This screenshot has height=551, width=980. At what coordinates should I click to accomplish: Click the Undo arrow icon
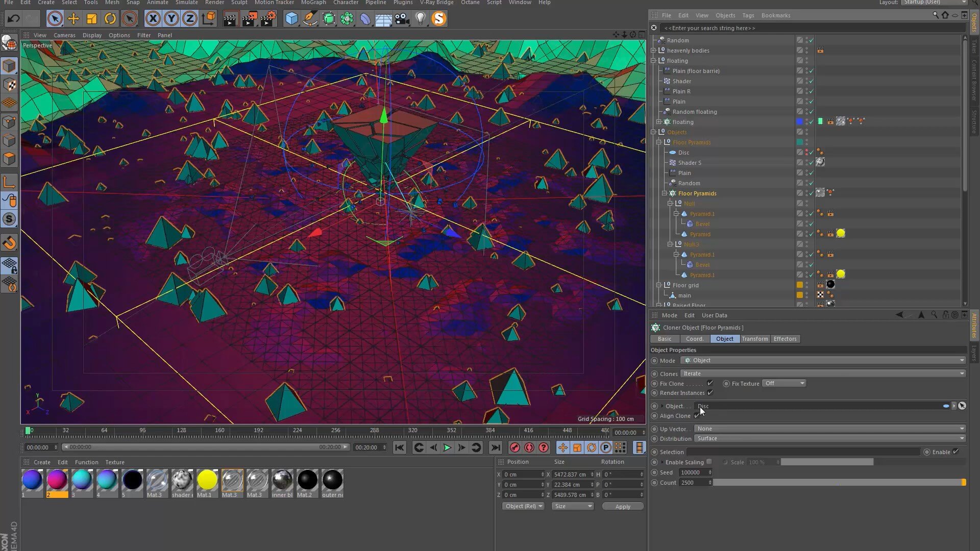[13, 19]
